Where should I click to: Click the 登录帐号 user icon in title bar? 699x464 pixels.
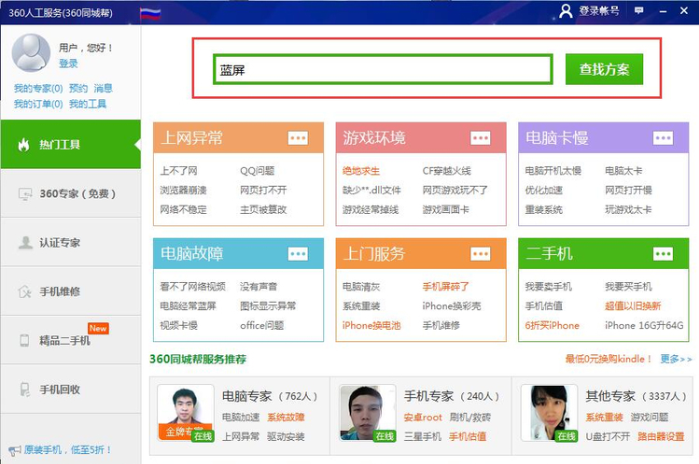pyautogui.click(x=566, y=11)
